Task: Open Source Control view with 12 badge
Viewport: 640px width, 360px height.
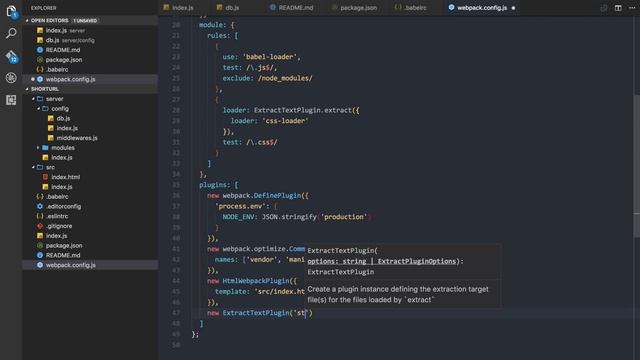Action: click(x=11, y=56)
